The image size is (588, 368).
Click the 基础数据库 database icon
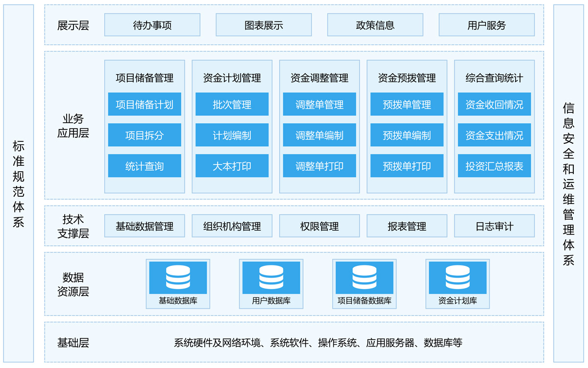point(178,277)
